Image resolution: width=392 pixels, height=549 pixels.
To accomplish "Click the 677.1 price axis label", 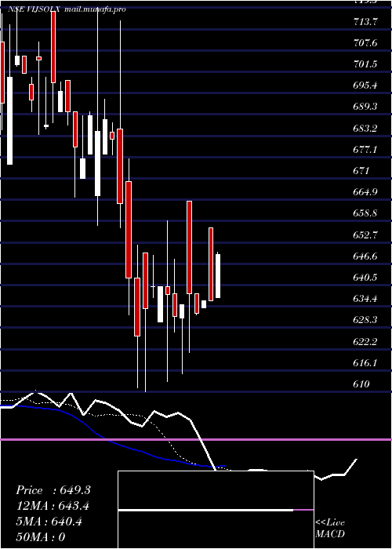I will pyautogui.click(x=365, y=150).
